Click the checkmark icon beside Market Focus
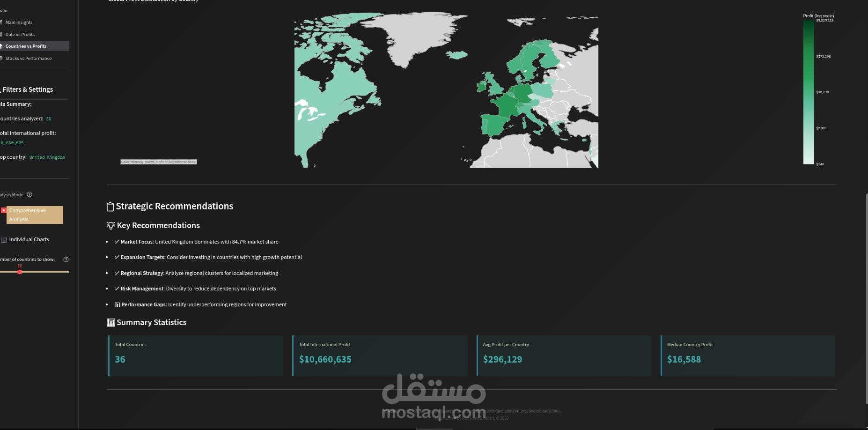The height and width of the screenshot is (430, 868). click(117, 242)
